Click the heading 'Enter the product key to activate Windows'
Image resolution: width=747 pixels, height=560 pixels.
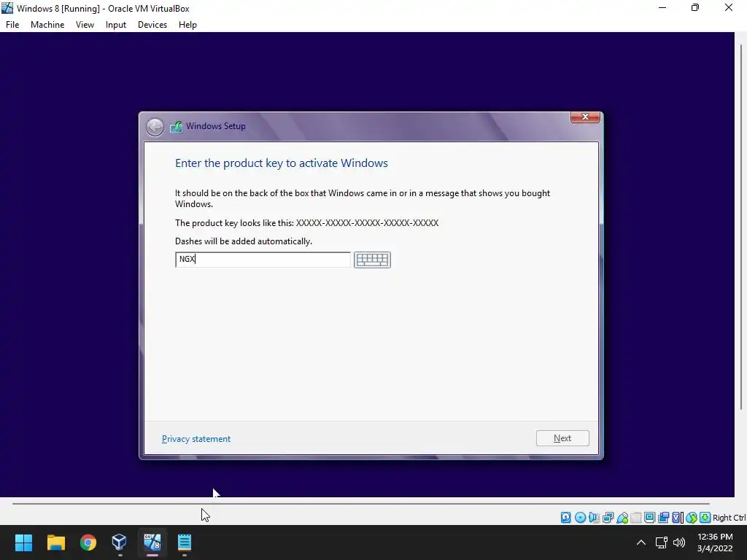coord(282,163)
